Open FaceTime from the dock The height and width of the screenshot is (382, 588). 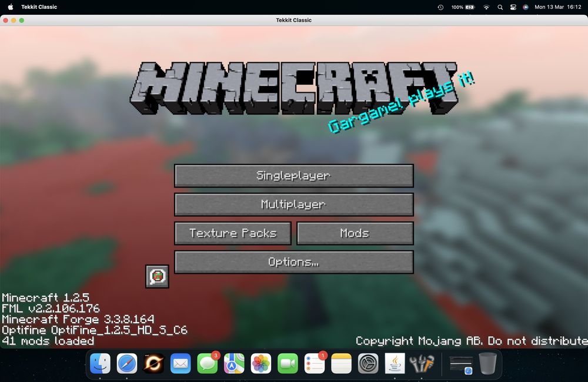288,363
